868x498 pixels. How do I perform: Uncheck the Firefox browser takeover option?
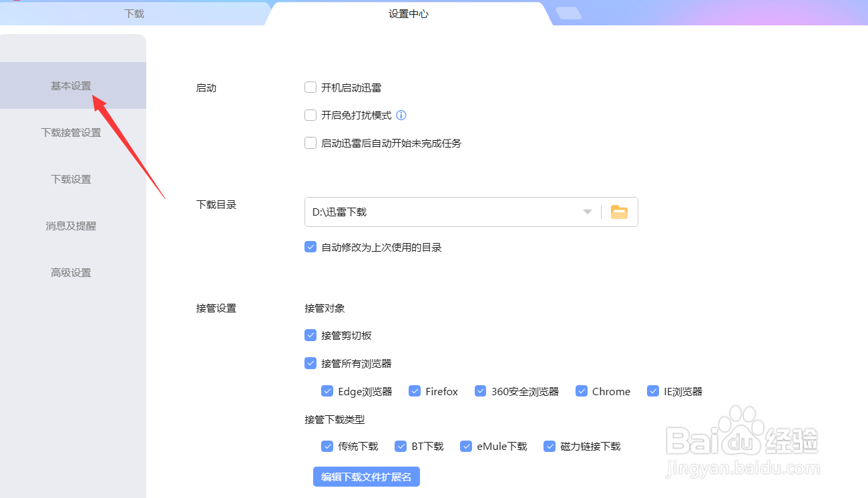[x=413, y=391]
